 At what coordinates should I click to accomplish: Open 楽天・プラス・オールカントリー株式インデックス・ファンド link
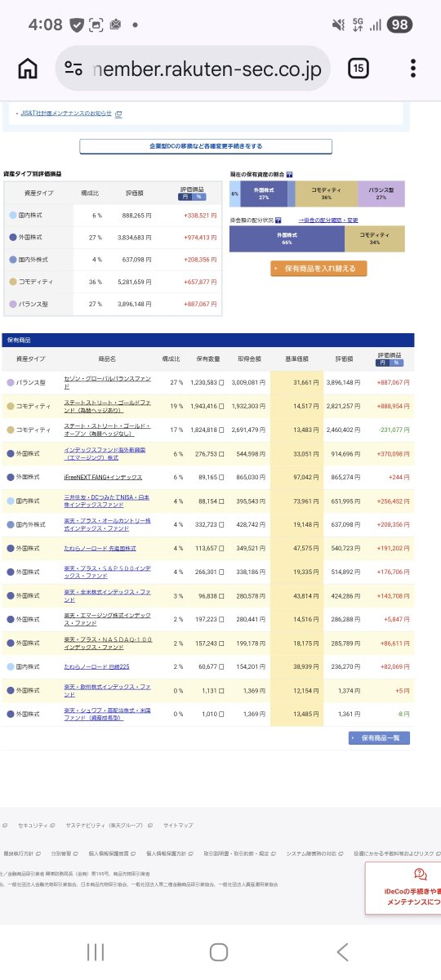pos(107,523)
